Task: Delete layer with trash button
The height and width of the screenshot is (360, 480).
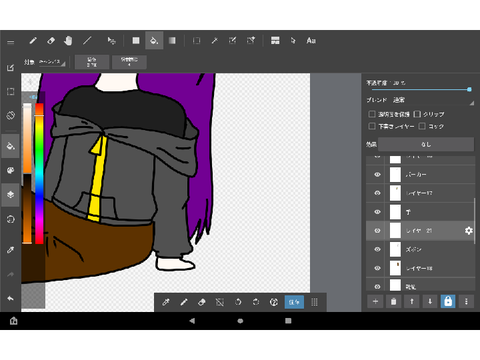Action: tap(394, 302)
